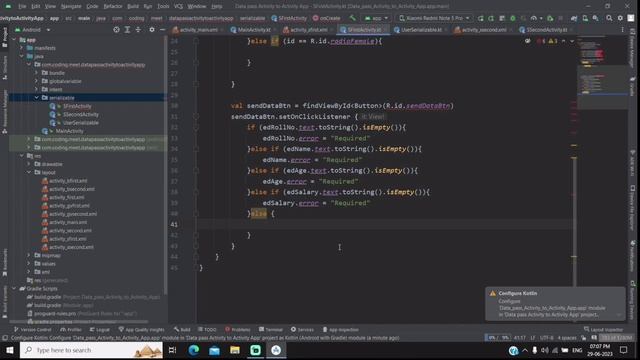Select UserSerializable in project tree

point(80,122)
